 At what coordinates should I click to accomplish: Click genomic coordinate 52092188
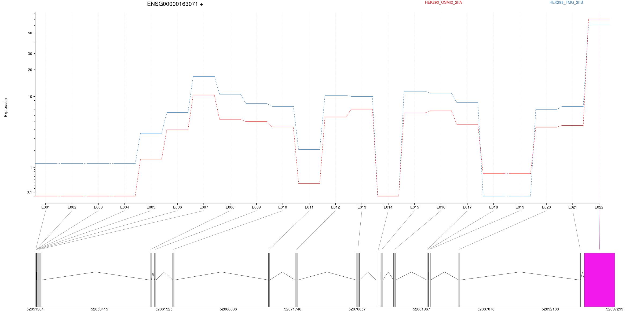(550, 309)
